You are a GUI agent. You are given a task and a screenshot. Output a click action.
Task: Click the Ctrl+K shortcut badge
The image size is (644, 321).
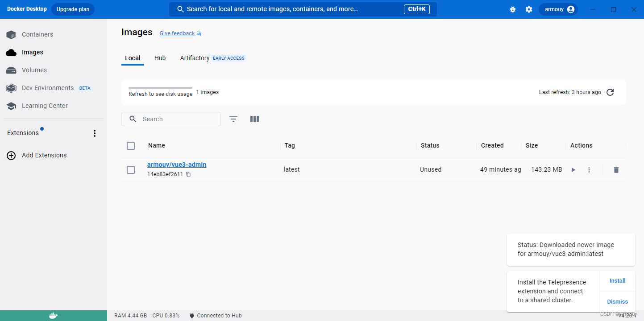[x=417, y=9]
